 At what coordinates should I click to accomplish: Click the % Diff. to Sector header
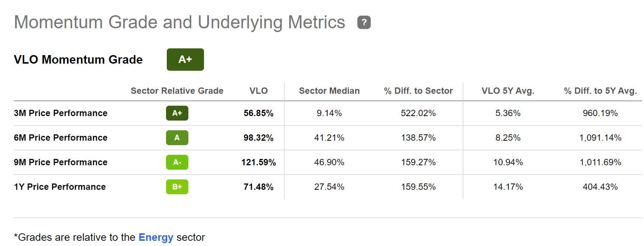tap(418, 91)
